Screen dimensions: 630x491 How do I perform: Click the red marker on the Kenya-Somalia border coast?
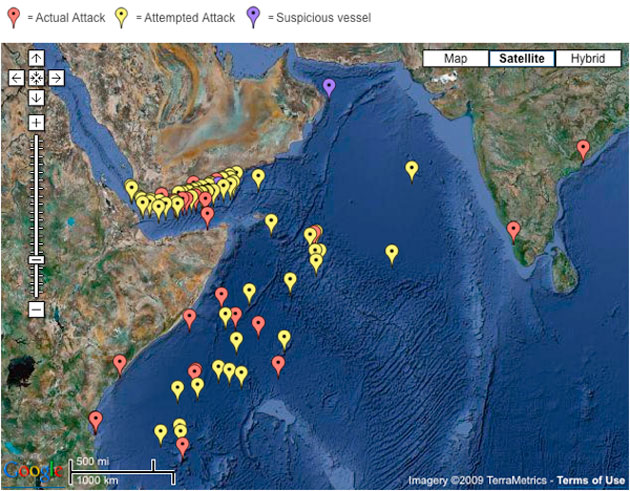coord(119,365)
